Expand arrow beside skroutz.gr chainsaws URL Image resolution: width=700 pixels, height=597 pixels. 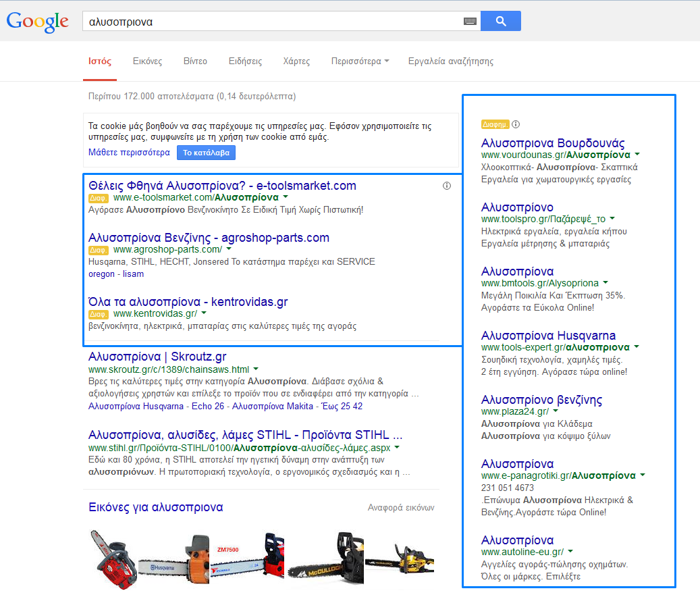pos(256,369)
